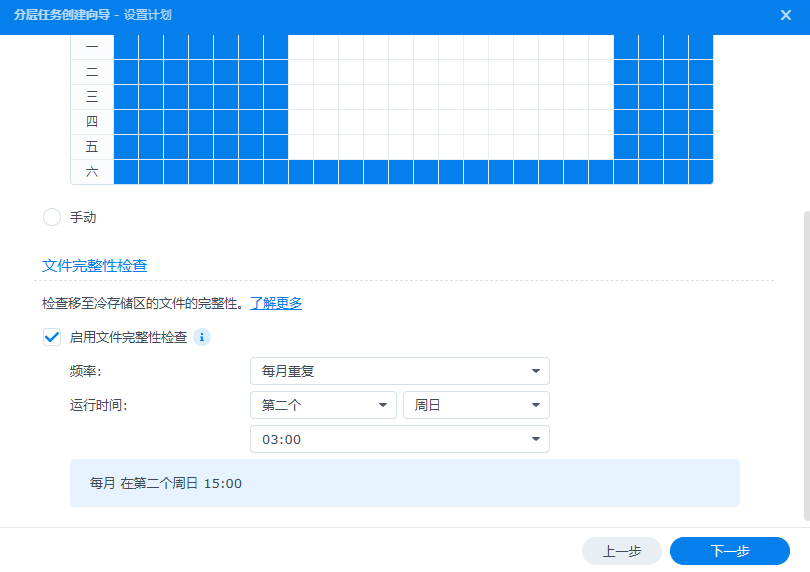Toggle the first blue cell in row 一

click(x=126, y=47)
